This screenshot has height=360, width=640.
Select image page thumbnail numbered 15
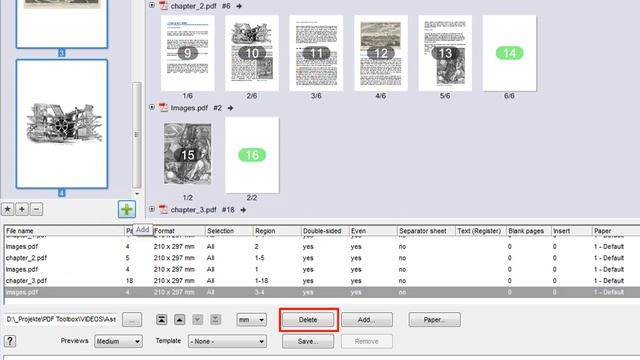click(x=188, y=155)
